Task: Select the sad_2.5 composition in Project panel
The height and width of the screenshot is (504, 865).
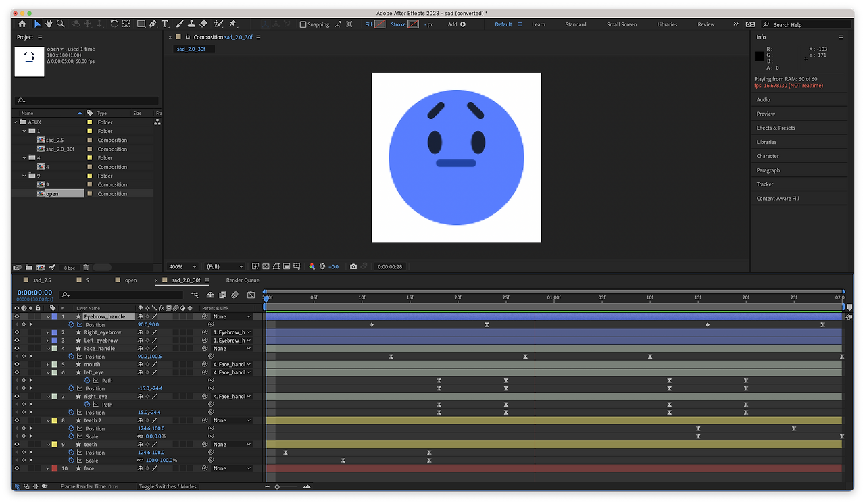Action: (55, 140)
